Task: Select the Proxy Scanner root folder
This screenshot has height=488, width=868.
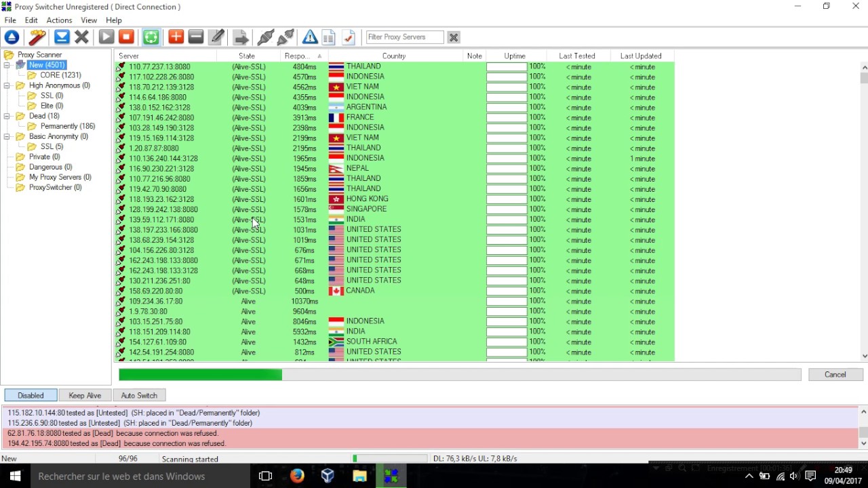Action: (39, 55)
